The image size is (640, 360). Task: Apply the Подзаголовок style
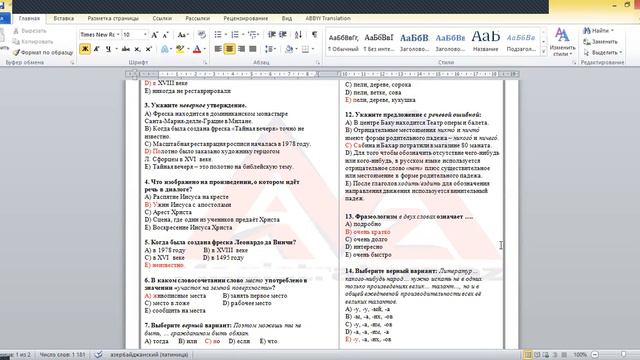[521, 42]
